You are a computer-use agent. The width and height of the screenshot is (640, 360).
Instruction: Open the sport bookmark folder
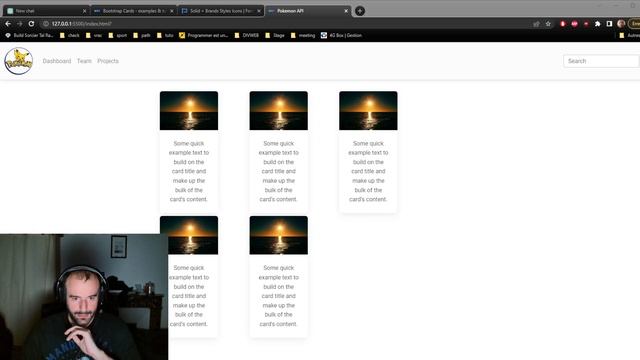pos(118,36)
